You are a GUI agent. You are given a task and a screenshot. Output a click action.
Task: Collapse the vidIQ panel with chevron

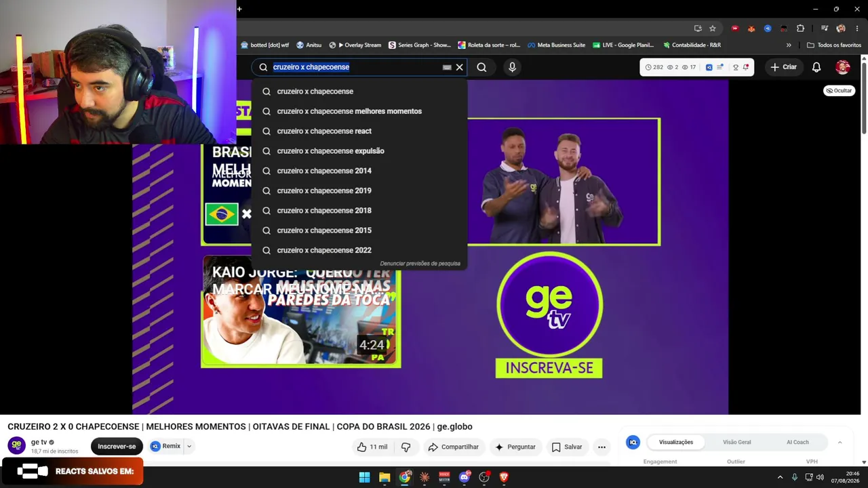840,443
